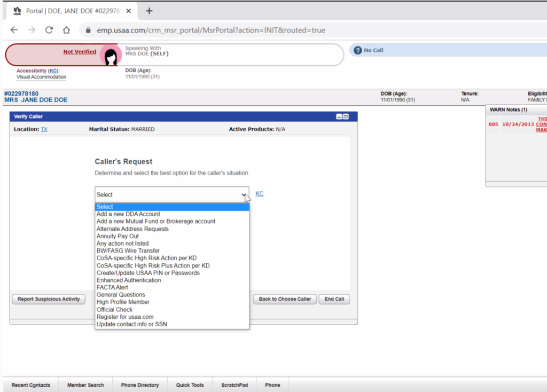
Task: Click the No Call status bar
Action: click(x=448, y=50)
